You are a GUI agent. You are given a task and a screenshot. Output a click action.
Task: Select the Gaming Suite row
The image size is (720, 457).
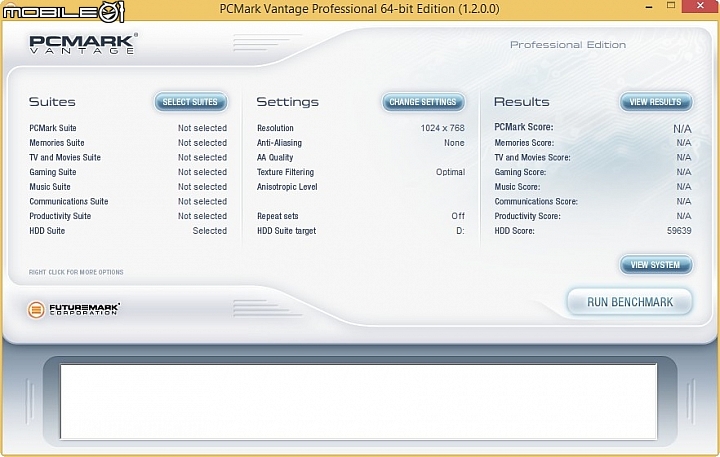[128, 172]
